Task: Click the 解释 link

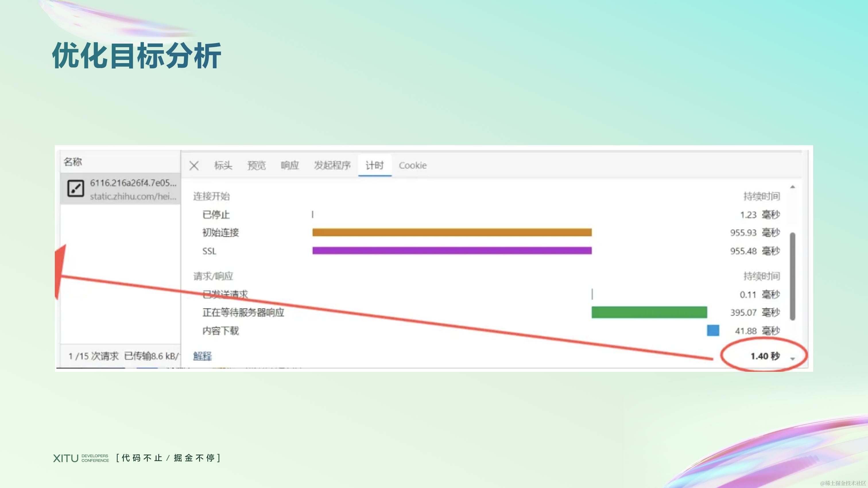Action: 202,356
